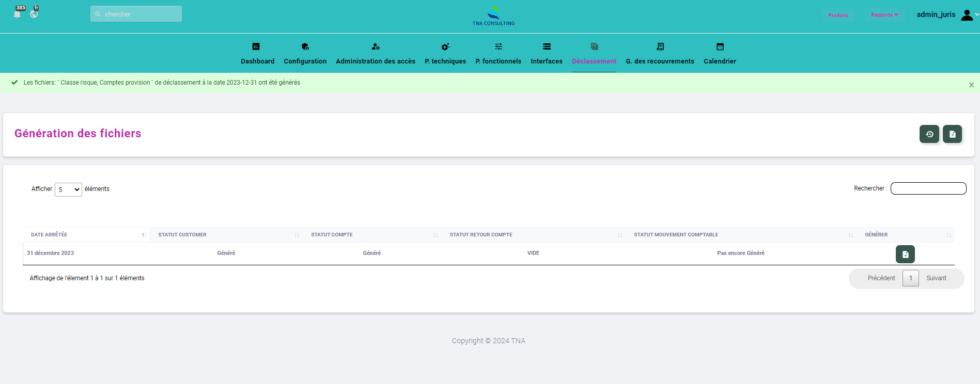Sort by Date Arrêtée column
The width and height of the screenshot is (980, 384).
pos(86,235)
